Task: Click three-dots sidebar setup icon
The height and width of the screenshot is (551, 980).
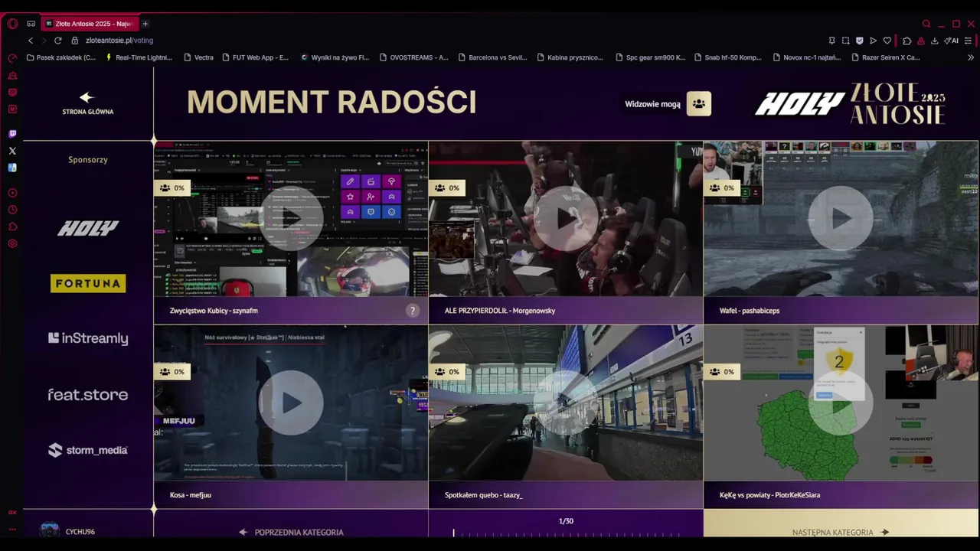Action: pos(12,529)
